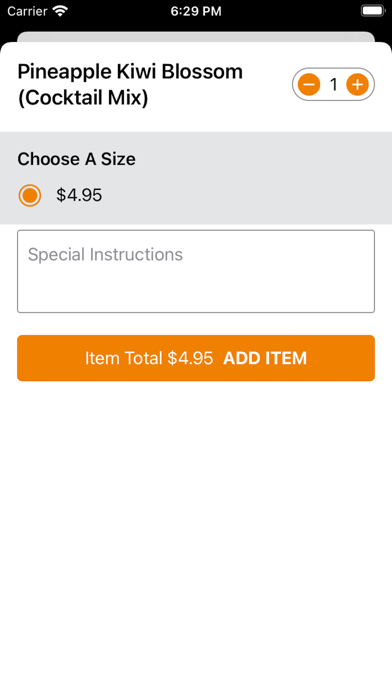Add the item with ADD ITEM button
Screen dimensions: 392x696
196,358
